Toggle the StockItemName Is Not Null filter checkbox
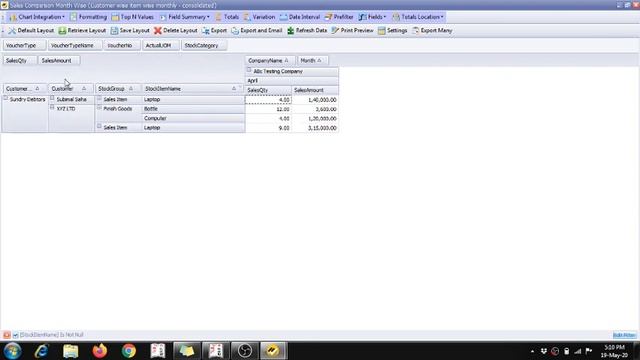Image resolution: width=640 pixels, height=360 pixels. [16, 335]
